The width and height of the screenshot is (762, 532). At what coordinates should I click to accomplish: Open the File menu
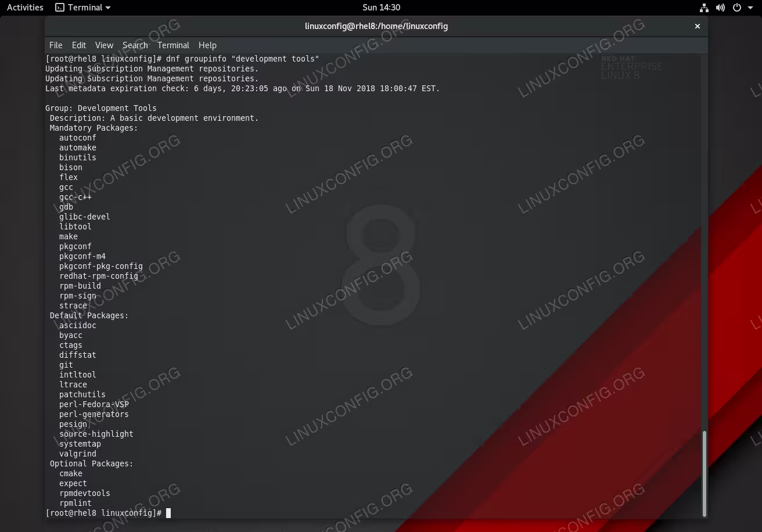(x=56, y=45)
